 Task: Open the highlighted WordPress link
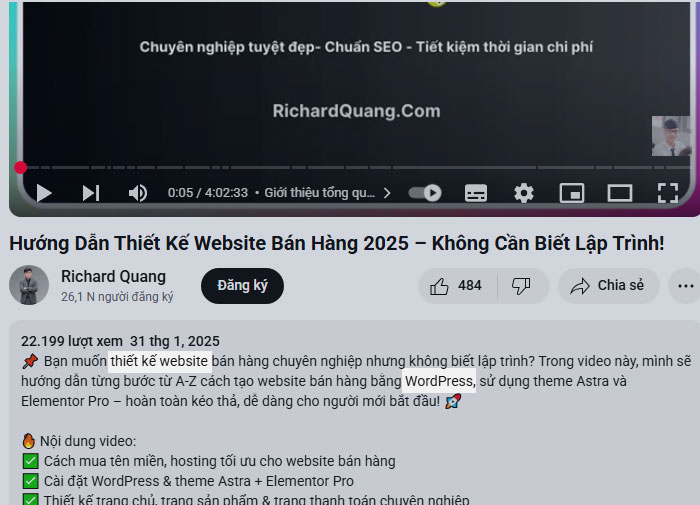[x=439, y=381]
